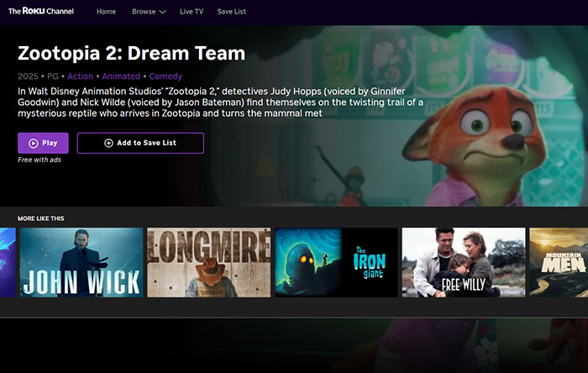588x373 pixels.
Task: Open the Animated genre link
Action: [121, 76]
